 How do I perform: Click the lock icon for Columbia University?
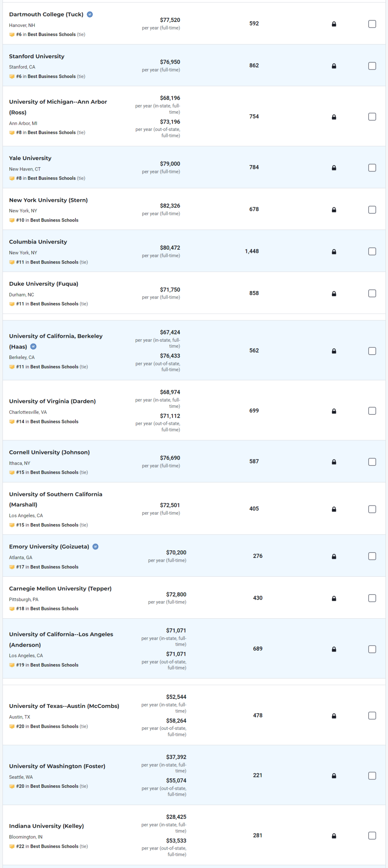334,251
